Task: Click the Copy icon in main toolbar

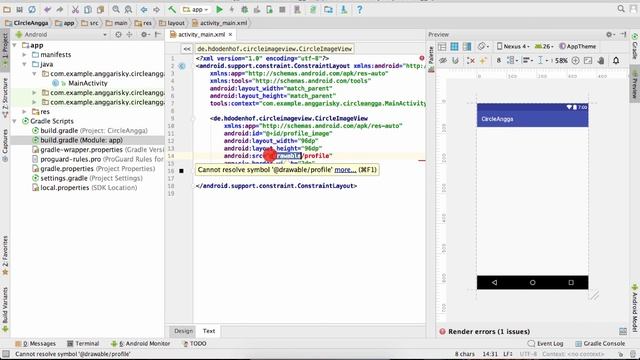Action: tap(88, 9)
